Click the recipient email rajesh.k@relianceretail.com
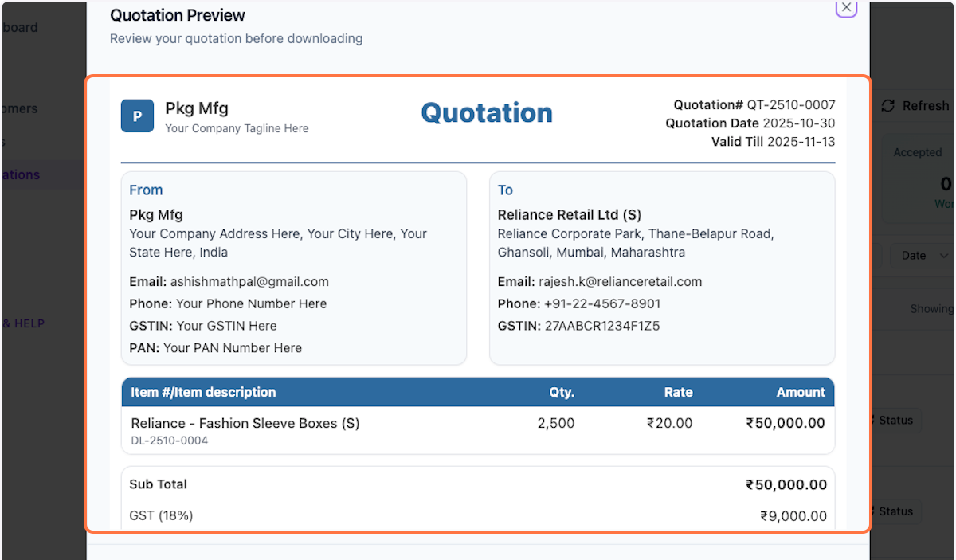This screenshot has height=560, width=956. click(622, 281)
